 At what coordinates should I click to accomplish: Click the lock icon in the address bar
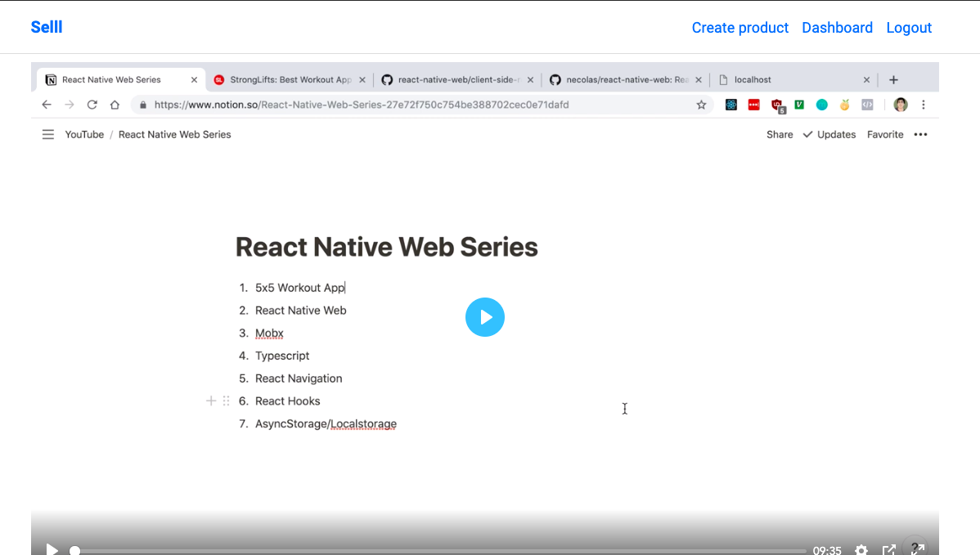(x=143, y=105)
